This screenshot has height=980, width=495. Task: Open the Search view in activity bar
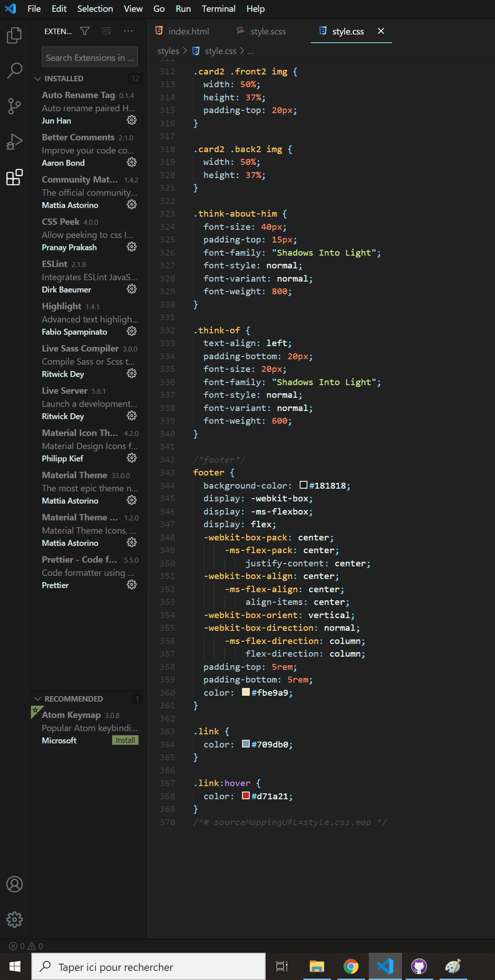tap(14, 70)
